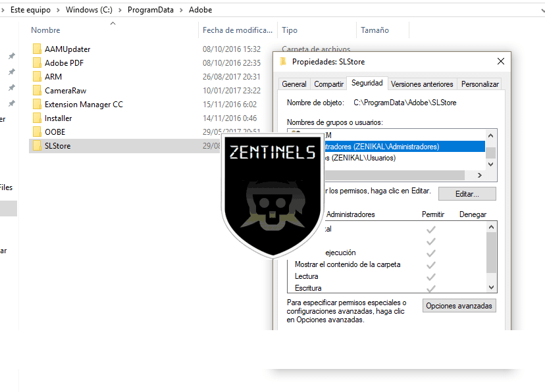Select the CameraRaw folder icon
Screen dimensions: 545x392
coord(37,91)
